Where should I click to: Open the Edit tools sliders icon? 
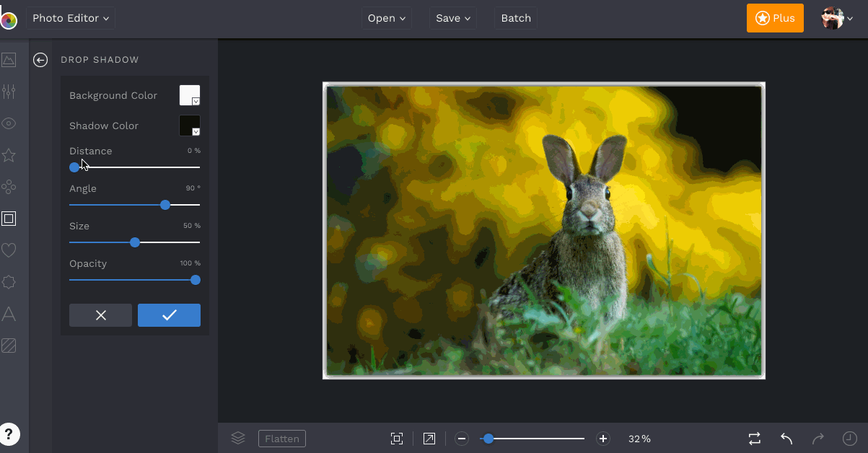[x=9, y=92]
